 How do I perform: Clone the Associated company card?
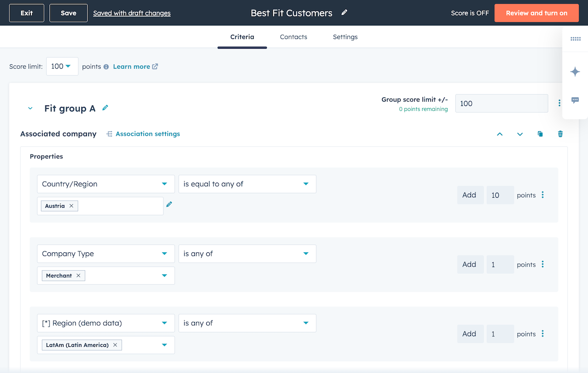tap(540, 134)
